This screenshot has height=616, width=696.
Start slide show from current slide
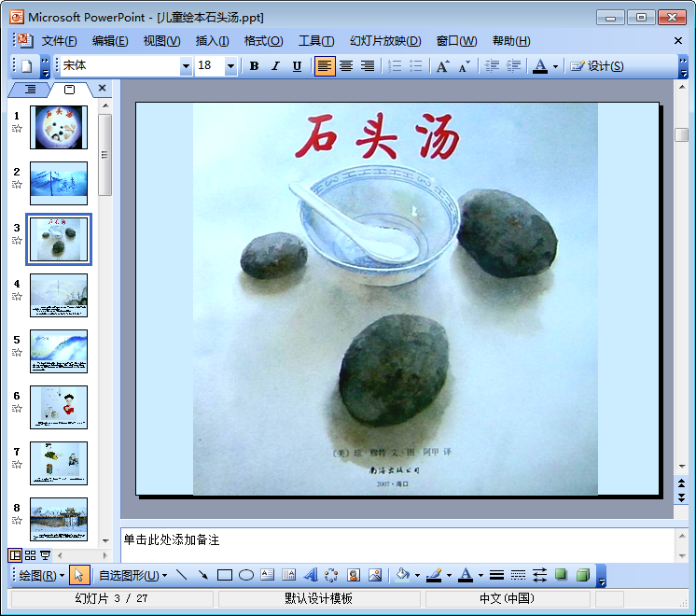(x=45, y=554)
